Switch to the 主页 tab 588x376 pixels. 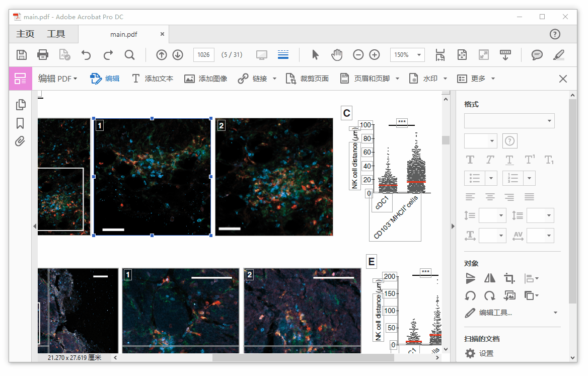pyautogui.click(x=25, y=34)
